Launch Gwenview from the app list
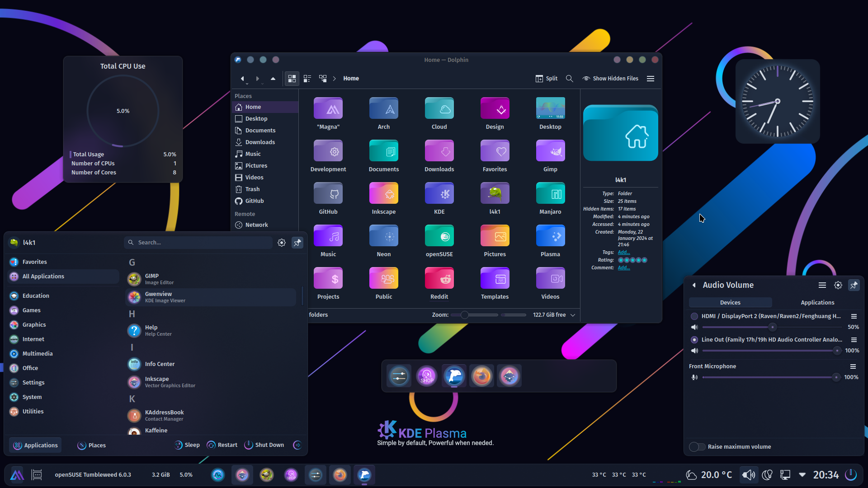 point(211,297)
